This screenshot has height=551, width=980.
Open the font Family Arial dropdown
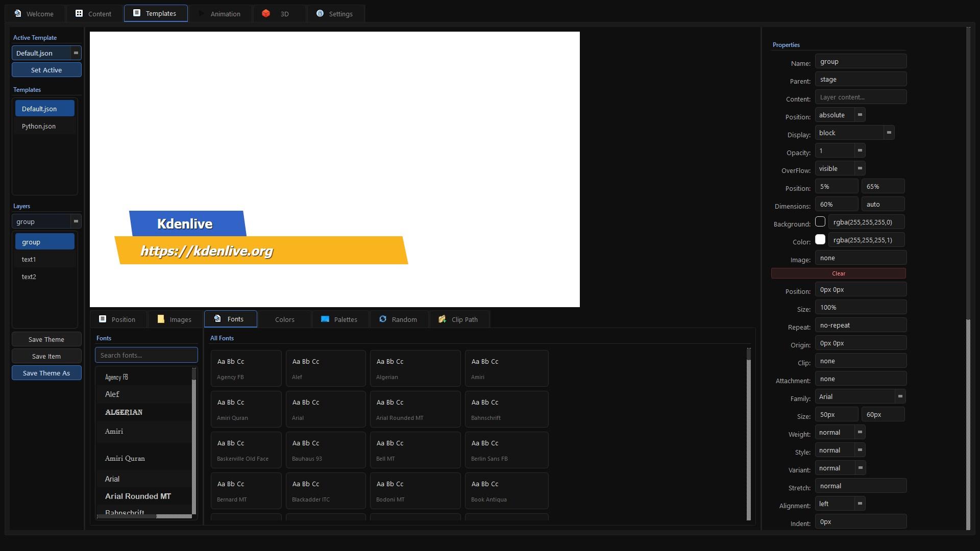point(861,396)
